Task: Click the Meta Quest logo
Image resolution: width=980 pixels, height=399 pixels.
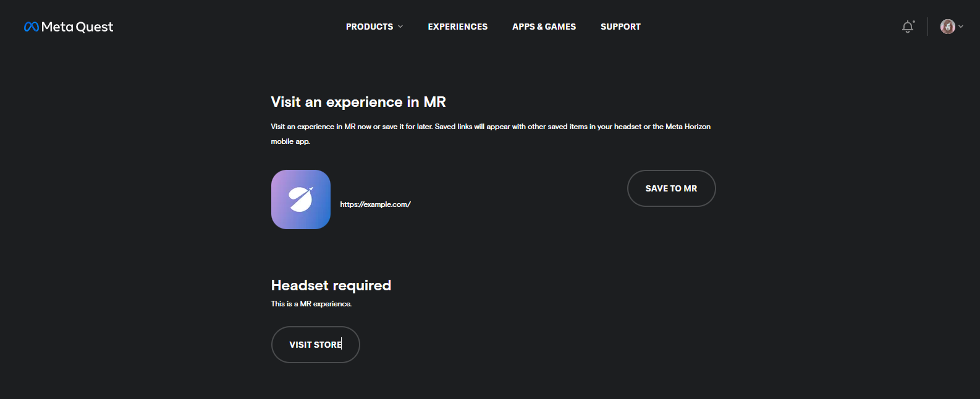Action: pos(68,27)
